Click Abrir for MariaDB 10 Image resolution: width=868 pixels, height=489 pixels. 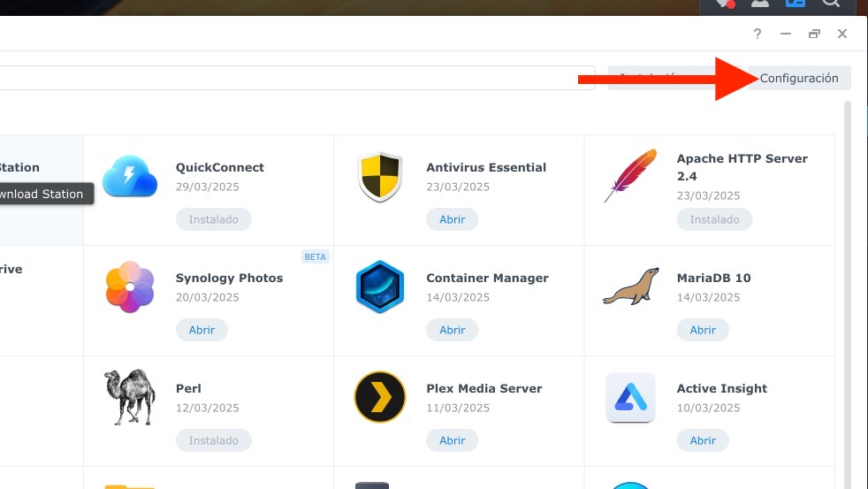click(x=703, y=330)
